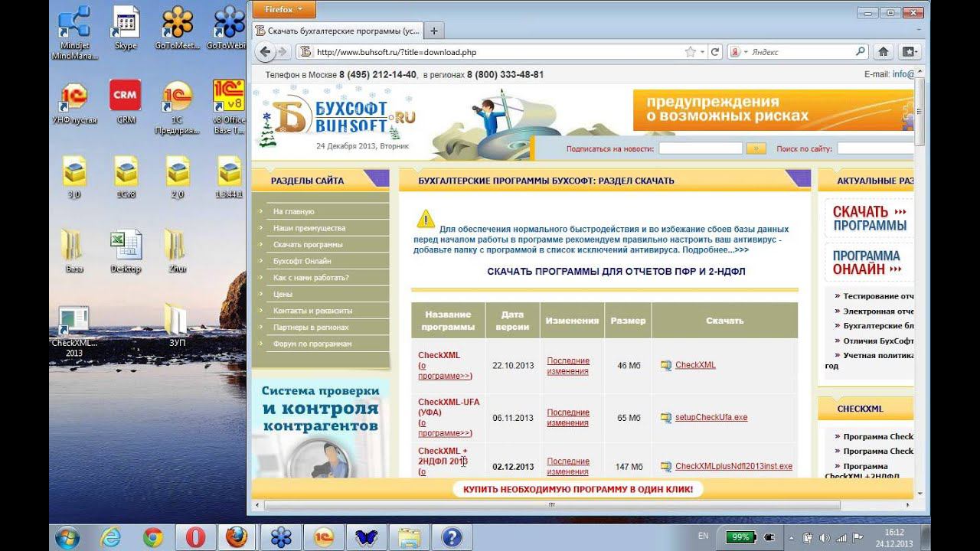Show hidden tray icons arrow in taskbar
Screen dimensions: 980x551
point(791,537)
